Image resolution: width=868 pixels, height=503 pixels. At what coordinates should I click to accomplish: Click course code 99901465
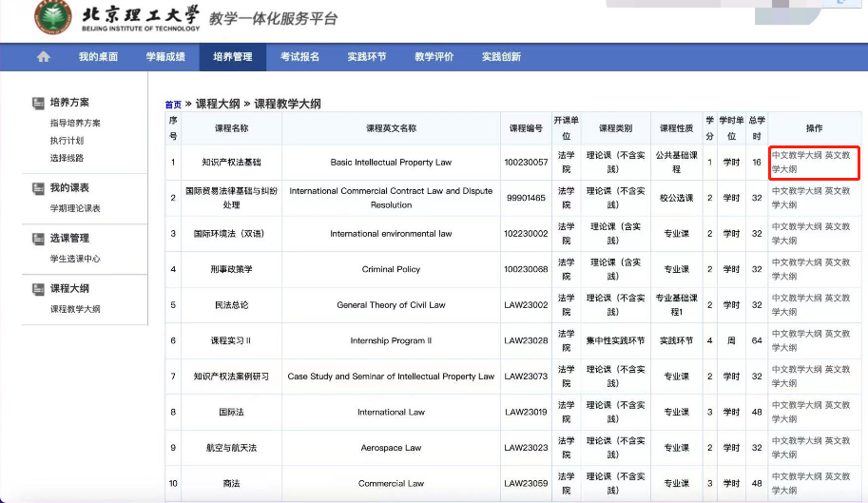tap(526, 198)
